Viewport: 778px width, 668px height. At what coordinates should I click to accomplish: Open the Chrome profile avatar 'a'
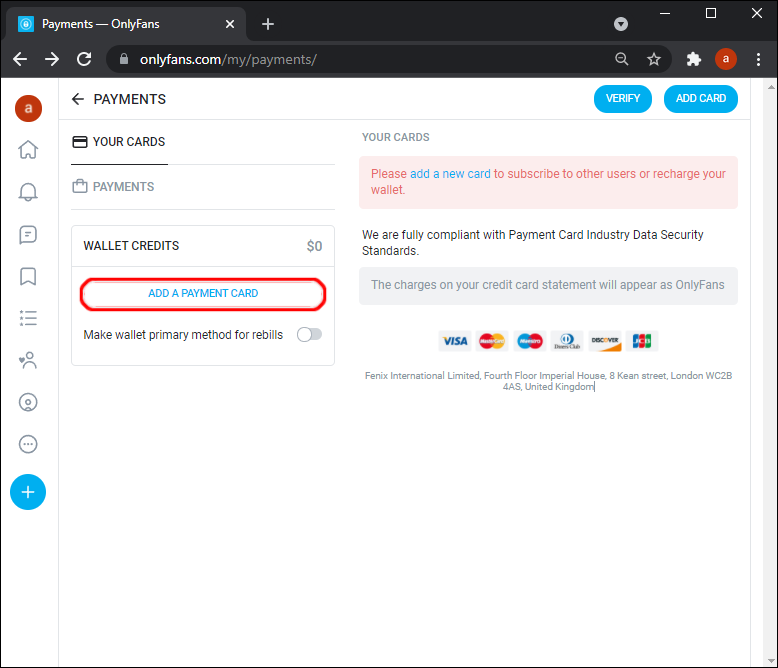pos(726,59)
